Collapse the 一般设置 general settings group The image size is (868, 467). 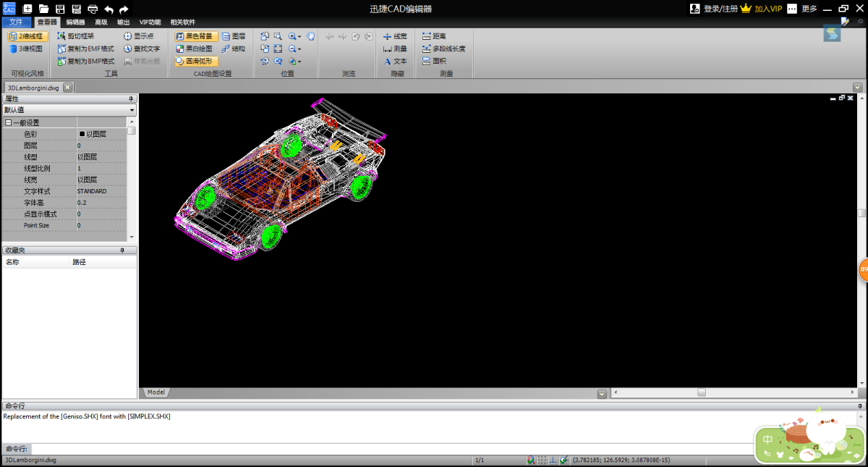tap(8, 123)
